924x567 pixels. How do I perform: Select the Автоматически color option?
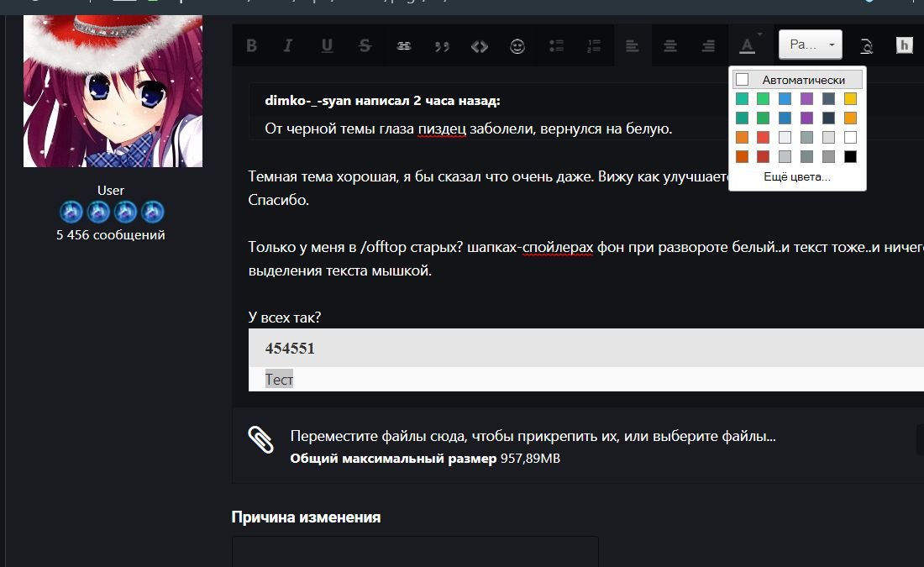[796, 78]
